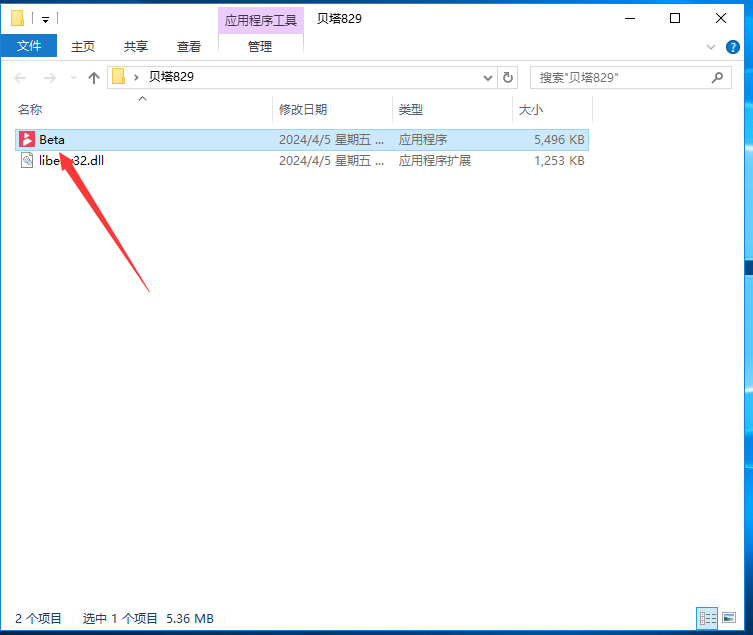
Task: Open the address bar history dropdown
Action: (x=487, y=77)
